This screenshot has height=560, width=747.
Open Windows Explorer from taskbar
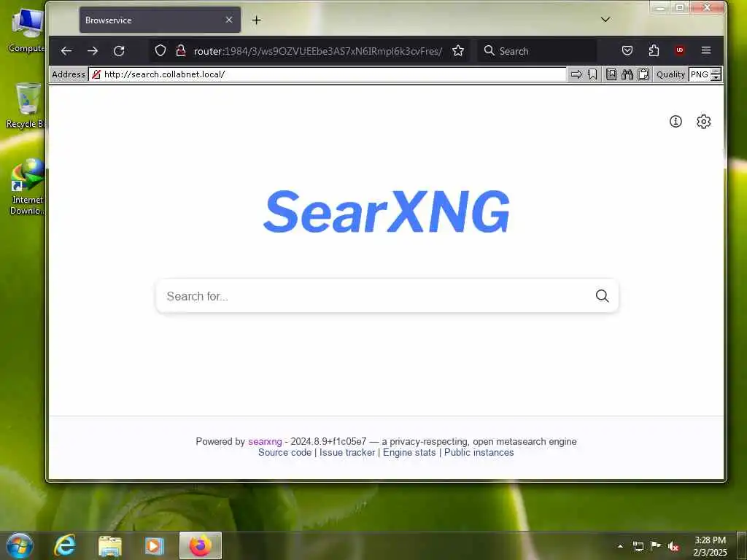click(x=110, y=546)
